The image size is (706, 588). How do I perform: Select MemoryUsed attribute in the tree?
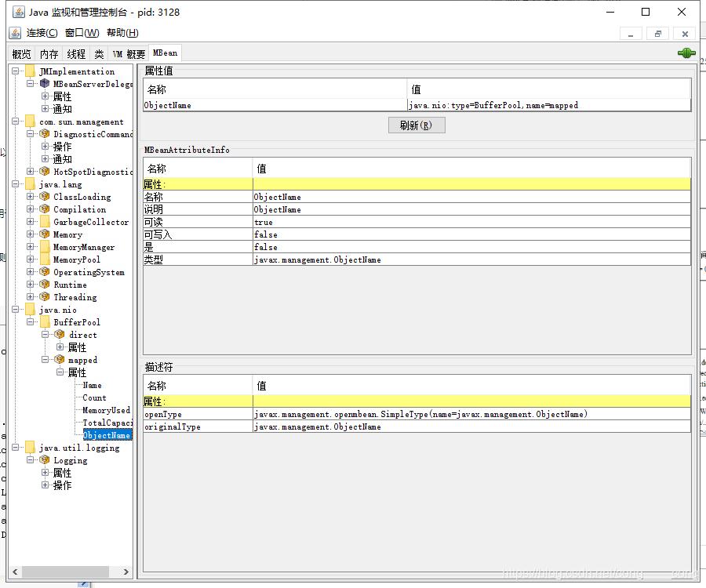107,410
